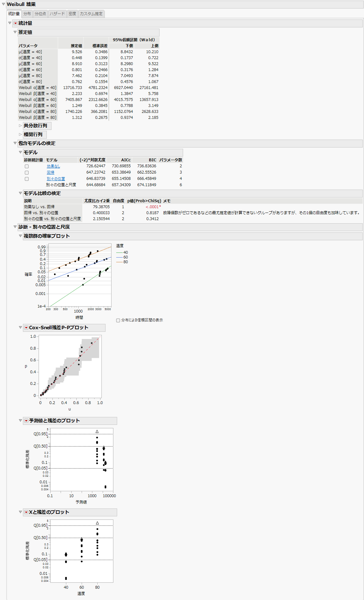Collapse the gray disclosure triangle of 予測値と残差のプロット

(20, 420)
